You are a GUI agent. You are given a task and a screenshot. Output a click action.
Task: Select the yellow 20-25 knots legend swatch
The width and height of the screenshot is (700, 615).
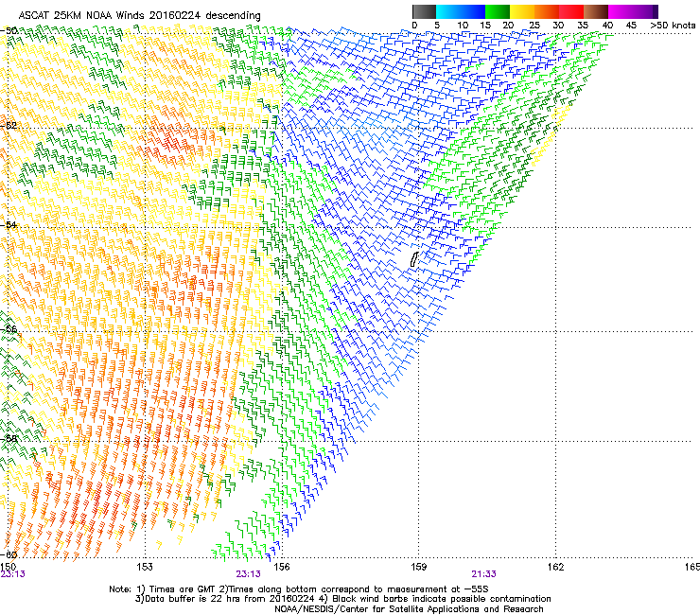click(522, 11)
